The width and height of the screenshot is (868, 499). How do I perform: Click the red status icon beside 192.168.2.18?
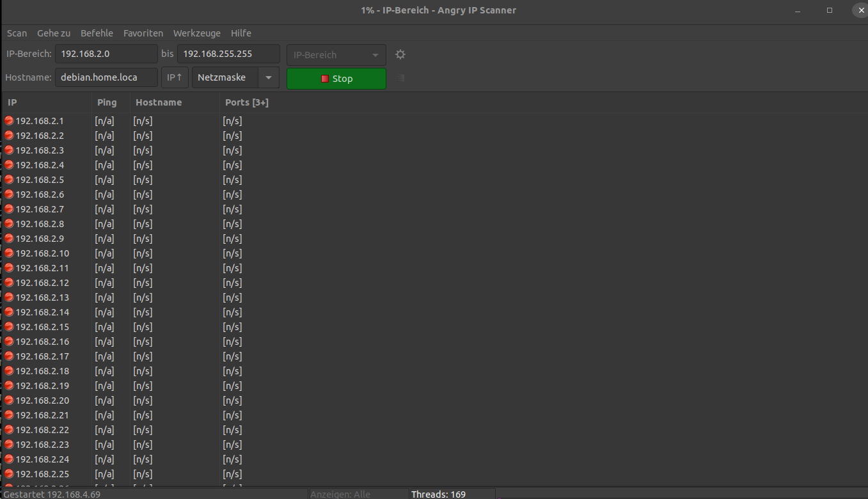point(8,371)
